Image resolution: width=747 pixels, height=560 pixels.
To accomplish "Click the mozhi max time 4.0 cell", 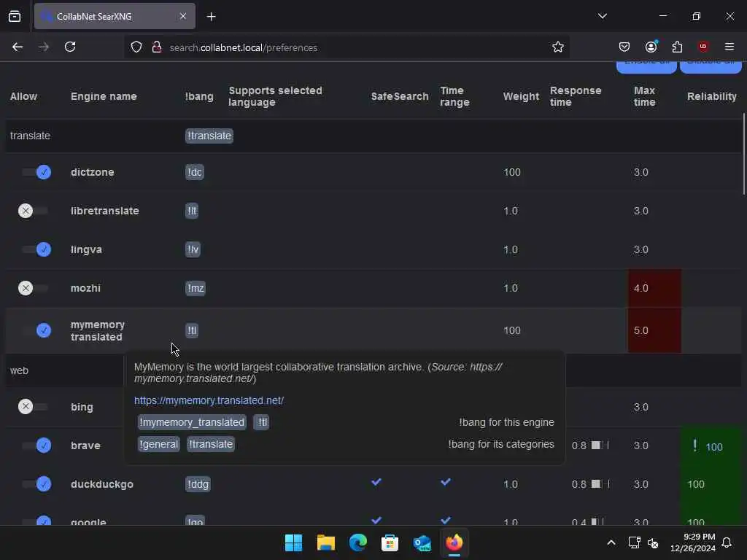I will coord(654,288).
